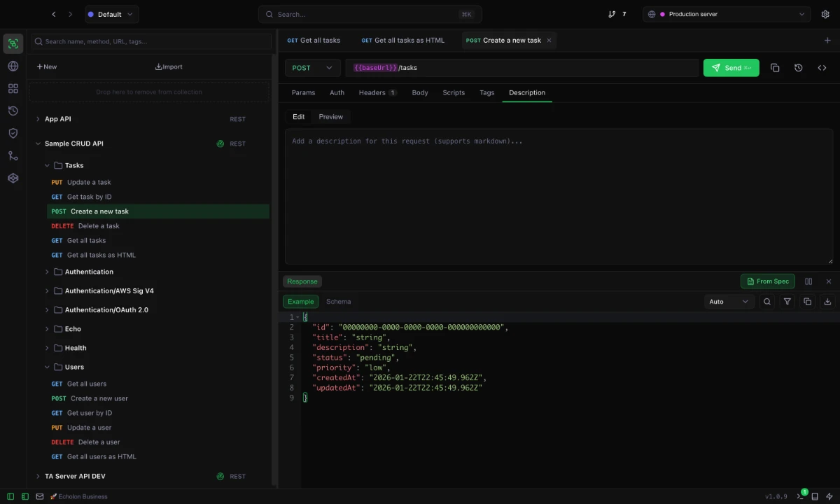This screenshot has width=840, height=504.
Task: Open response search with magnifier icon
Action: [767, 301]
